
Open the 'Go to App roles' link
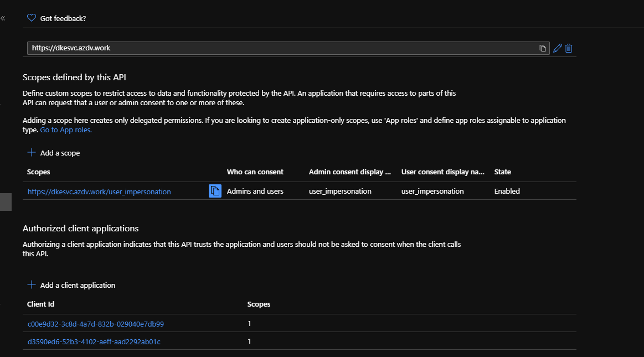pos(65,130)
